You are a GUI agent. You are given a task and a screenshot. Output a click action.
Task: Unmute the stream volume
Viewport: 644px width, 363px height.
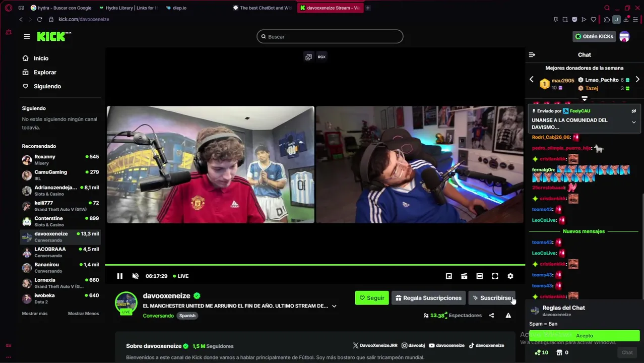pos(135,276)
